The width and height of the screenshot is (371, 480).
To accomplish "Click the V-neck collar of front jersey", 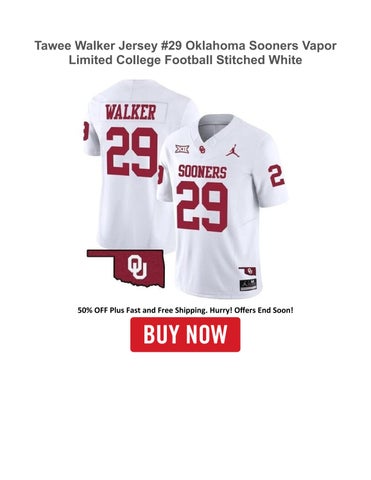I will coord(213,128).
